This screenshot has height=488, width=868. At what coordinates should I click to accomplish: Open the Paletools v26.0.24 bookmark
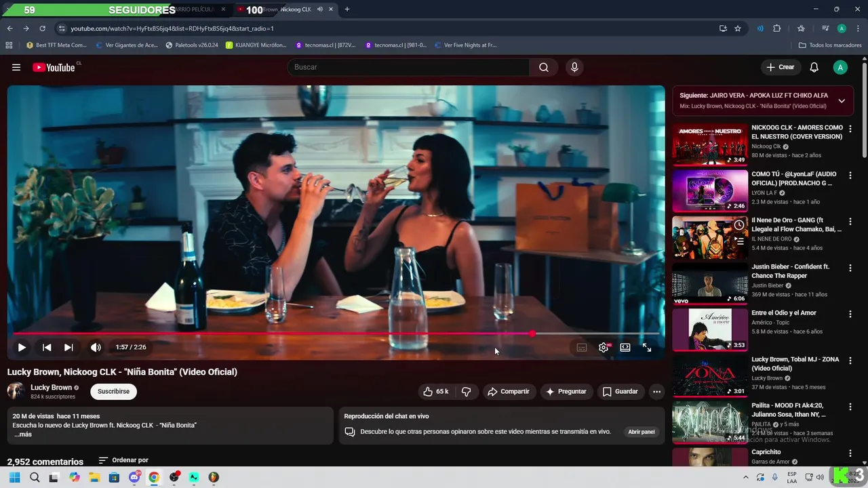(192, 45)
